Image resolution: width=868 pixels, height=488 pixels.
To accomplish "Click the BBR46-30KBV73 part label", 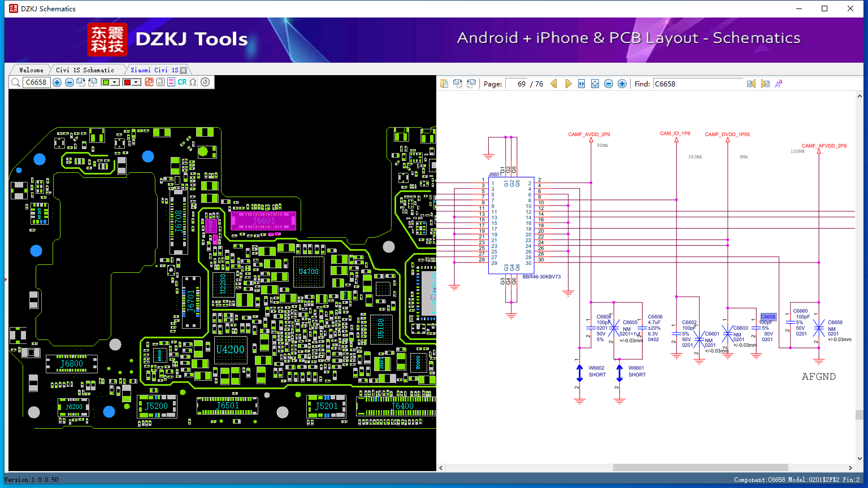I will click(x=541, y=277).
